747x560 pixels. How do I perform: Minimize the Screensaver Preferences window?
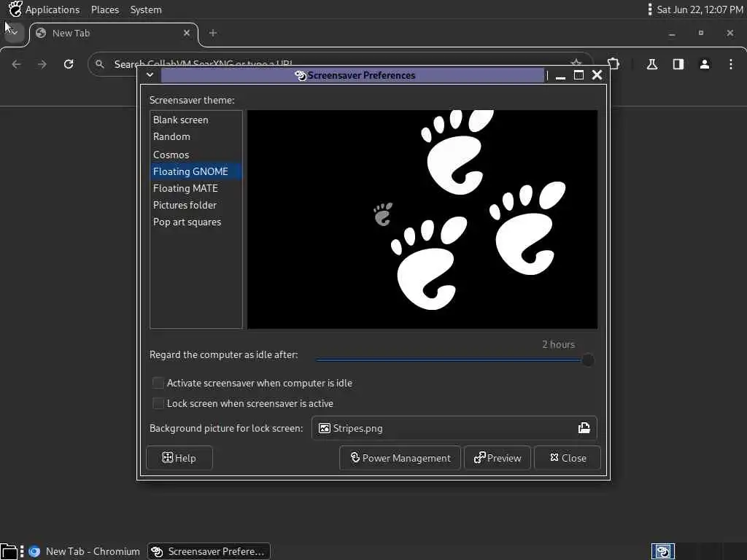pos(561,76)
